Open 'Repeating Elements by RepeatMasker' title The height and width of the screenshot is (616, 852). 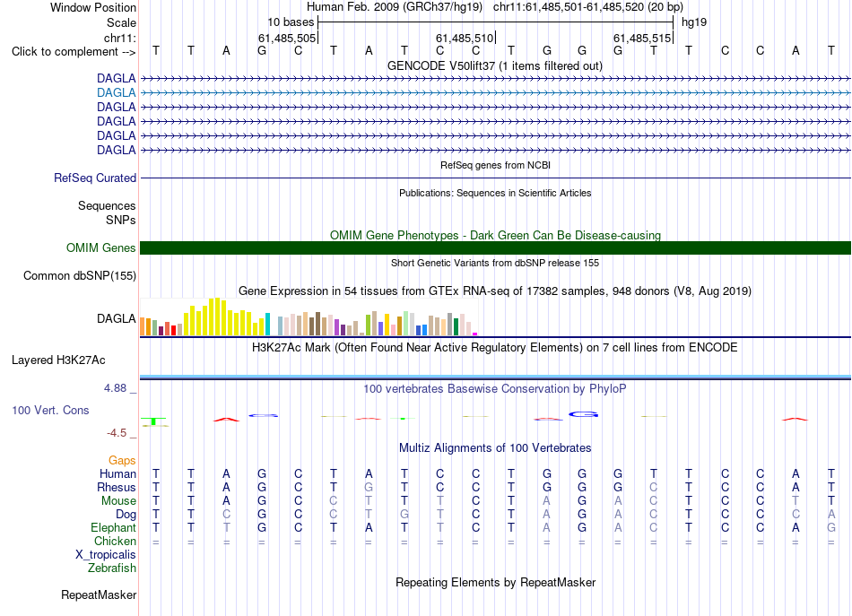[495, 582]
